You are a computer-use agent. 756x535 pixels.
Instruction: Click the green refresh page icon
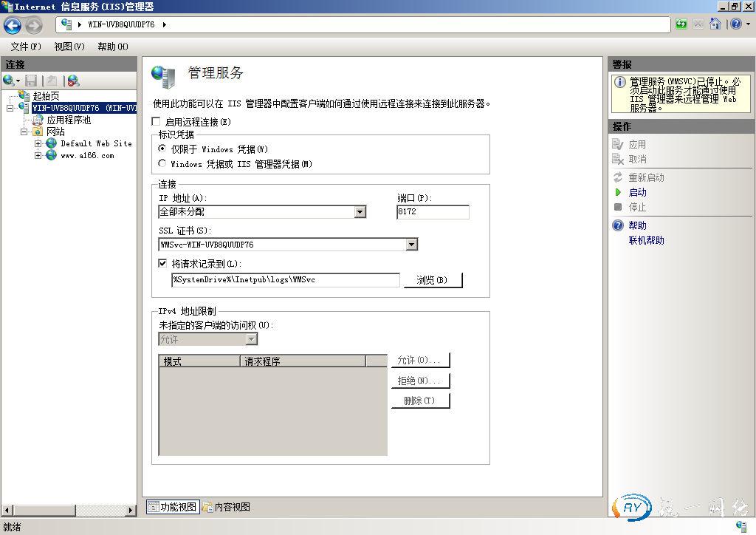click(681, 24)
